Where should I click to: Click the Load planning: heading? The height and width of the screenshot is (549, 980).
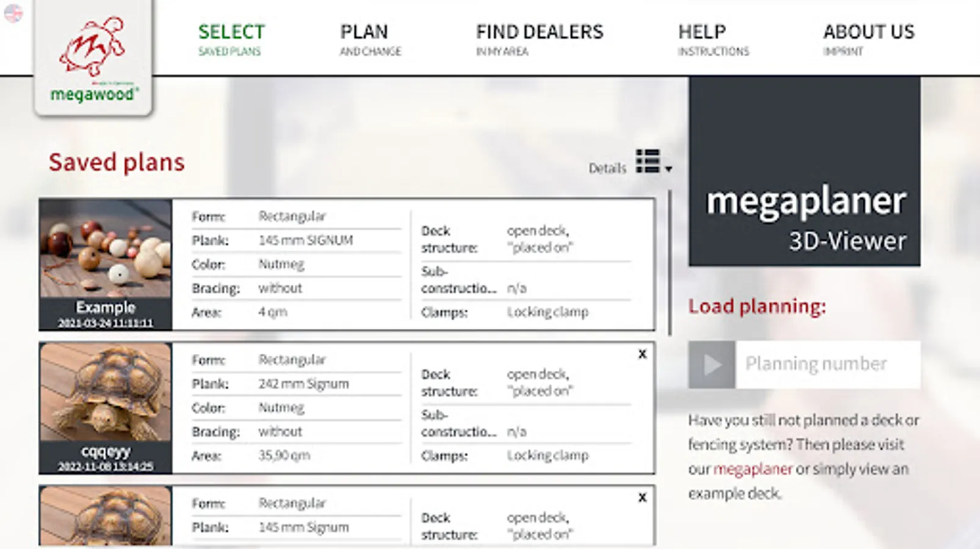(757, 306)
